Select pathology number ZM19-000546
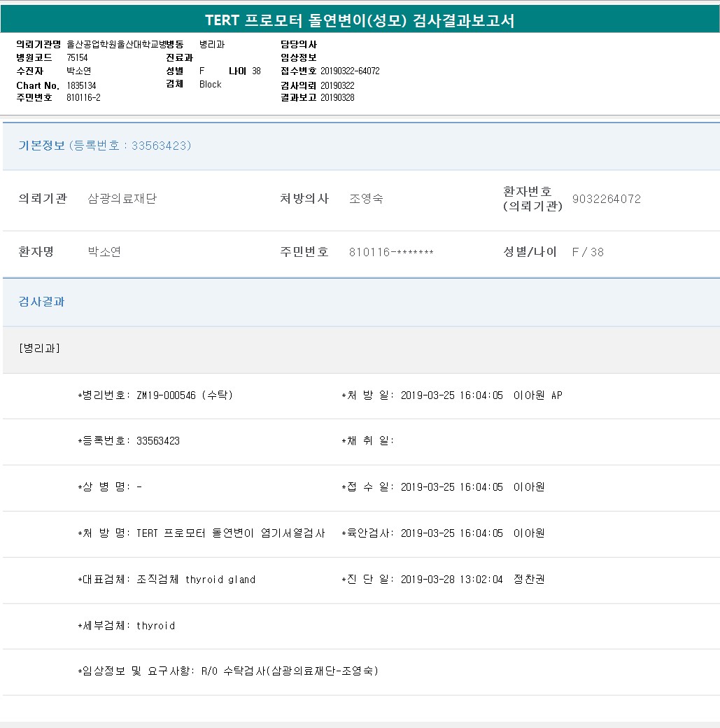720x728 pixels. (x=166, y=395)
